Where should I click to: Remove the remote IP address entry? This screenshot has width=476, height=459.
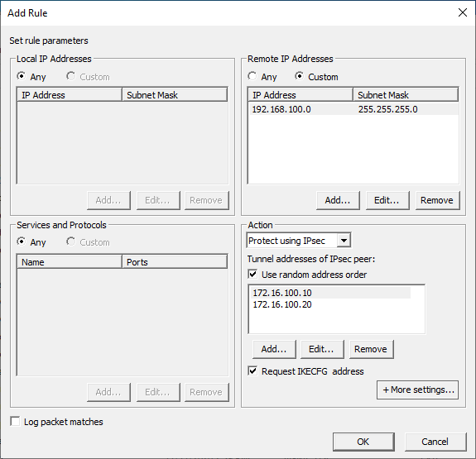coord(437,200)
